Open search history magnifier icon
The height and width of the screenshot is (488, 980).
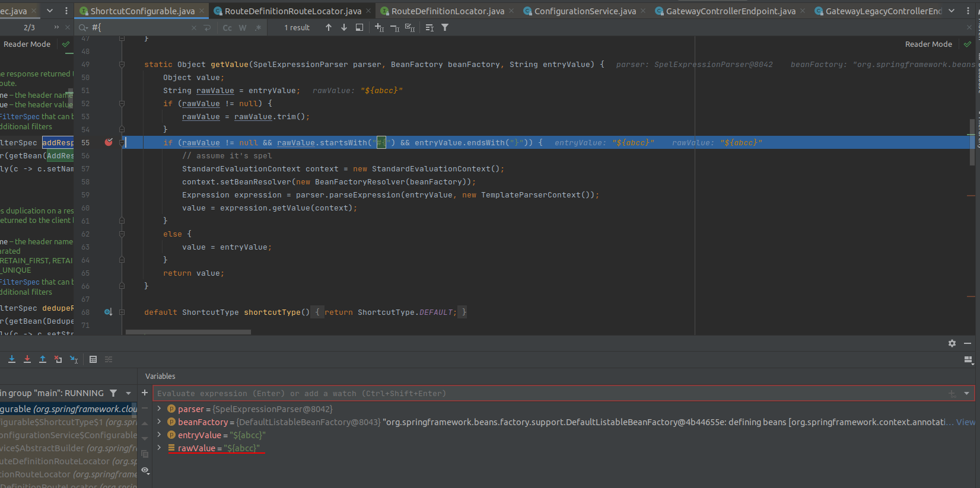click(84, 28)
